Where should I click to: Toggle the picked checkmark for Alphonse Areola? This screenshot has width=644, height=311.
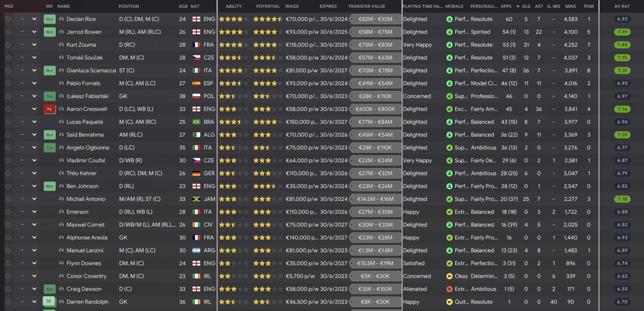click(8, 238)
